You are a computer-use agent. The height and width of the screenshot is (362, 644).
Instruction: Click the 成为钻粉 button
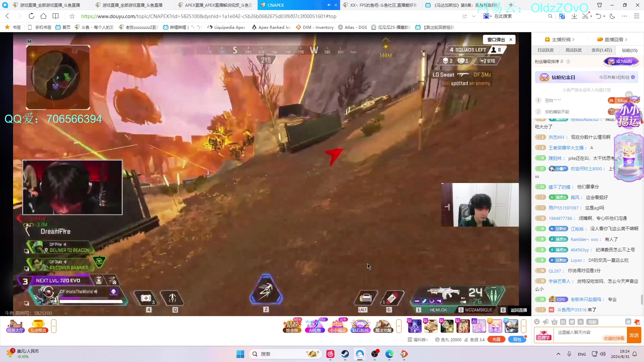(621, 61)
